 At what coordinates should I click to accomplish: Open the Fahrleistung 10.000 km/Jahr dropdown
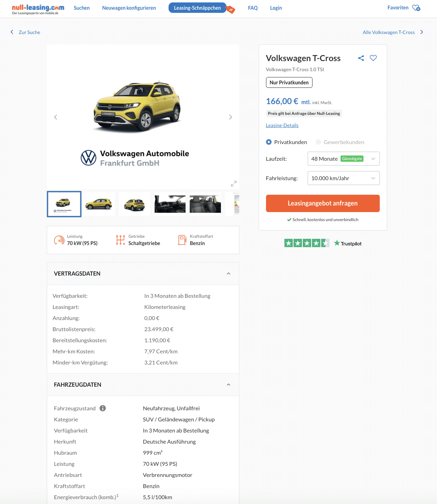(344, 178)
